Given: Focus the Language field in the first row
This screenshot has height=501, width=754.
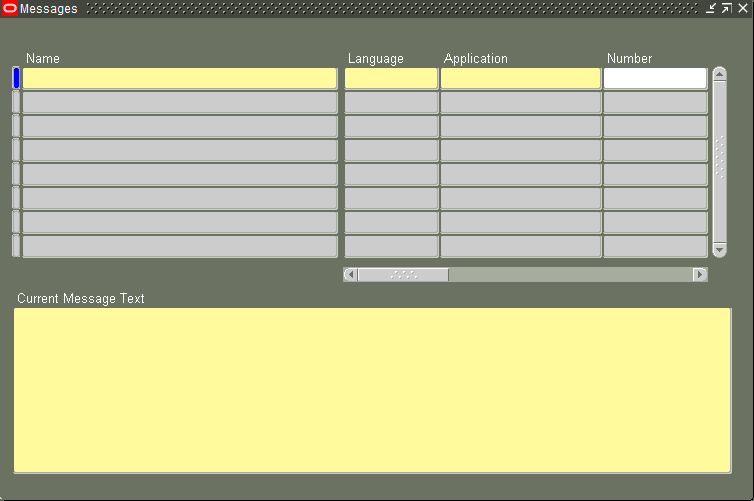Looking at the screenshot, I should pos(391,78).
